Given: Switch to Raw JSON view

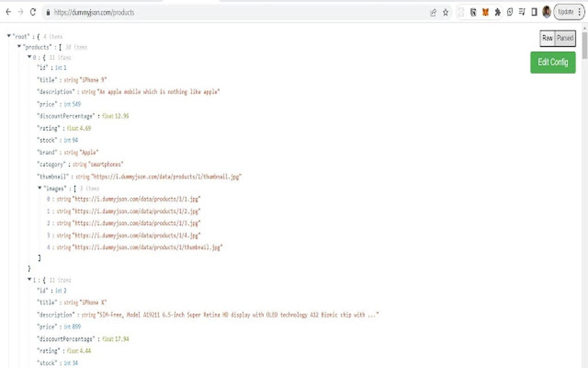Looking at the screenshot, I should tap(548, 38).
